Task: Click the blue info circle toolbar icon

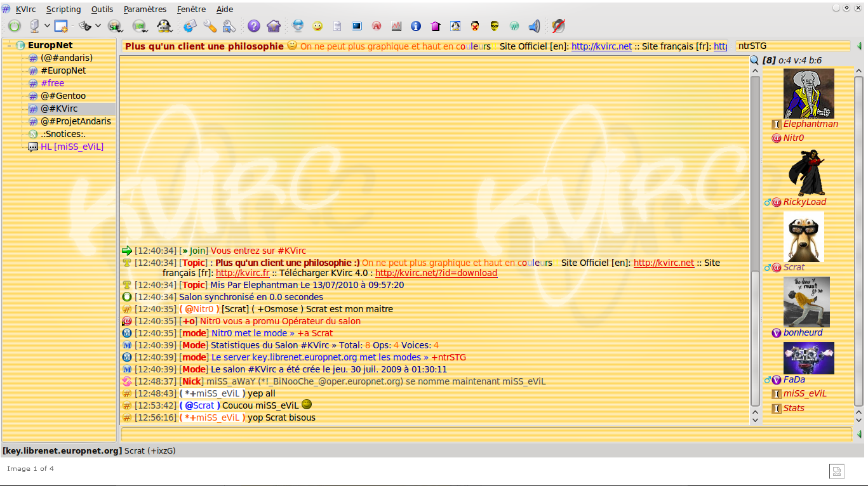Action: pos(416,26)
